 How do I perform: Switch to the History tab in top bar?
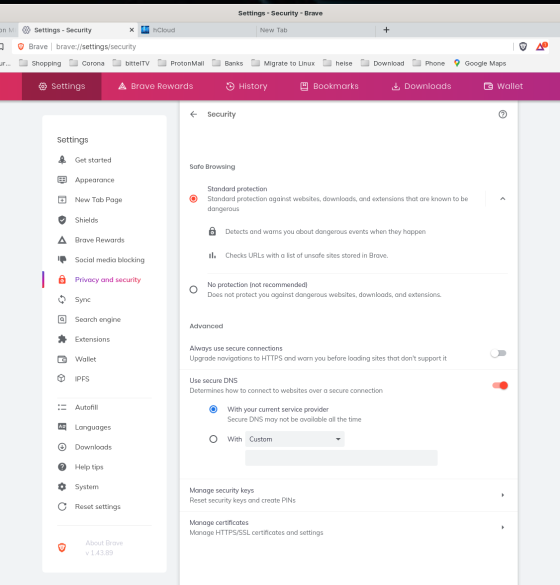[247, 86]
